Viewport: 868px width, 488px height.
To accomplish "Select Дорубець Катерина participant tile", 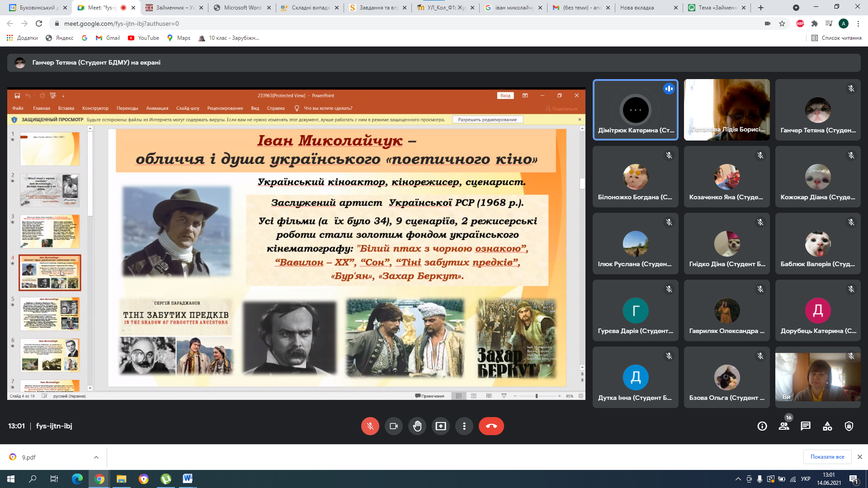I will [x=818, y=310].
